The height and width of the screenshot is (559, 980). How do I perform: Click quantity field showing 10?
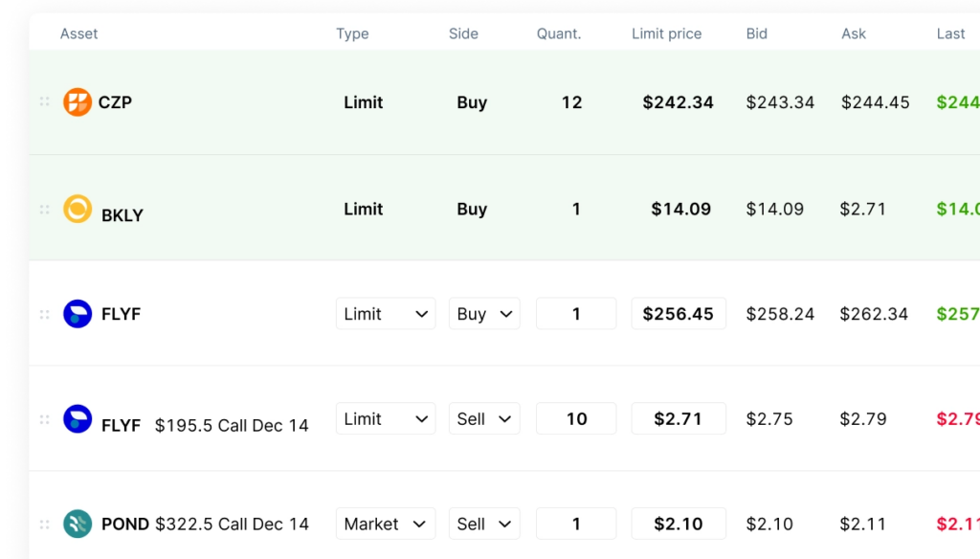(576, 419)
